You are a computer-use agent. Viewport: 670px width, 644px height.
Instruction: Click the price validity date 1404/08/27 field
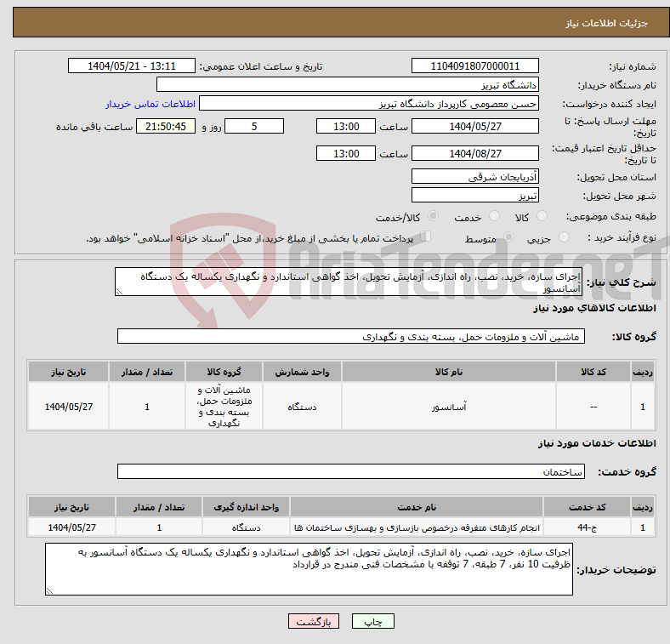(x=474, y=153)
